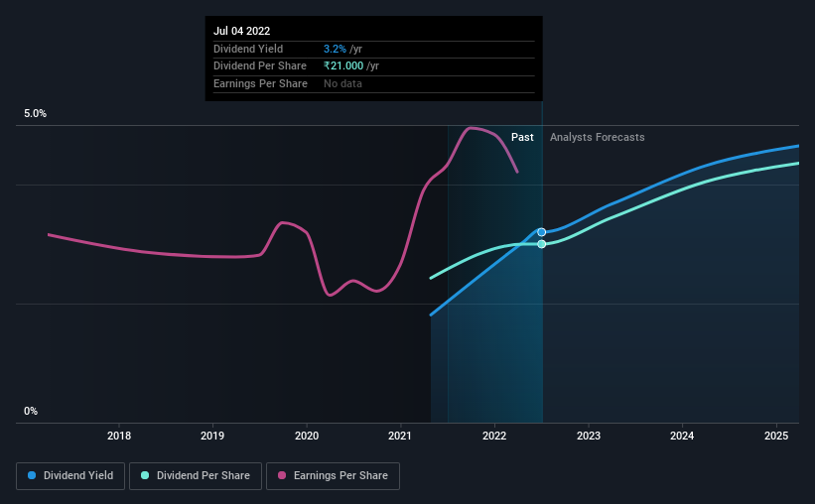Toggle the Dividend Per Share legend button

(x=196, y=476)
